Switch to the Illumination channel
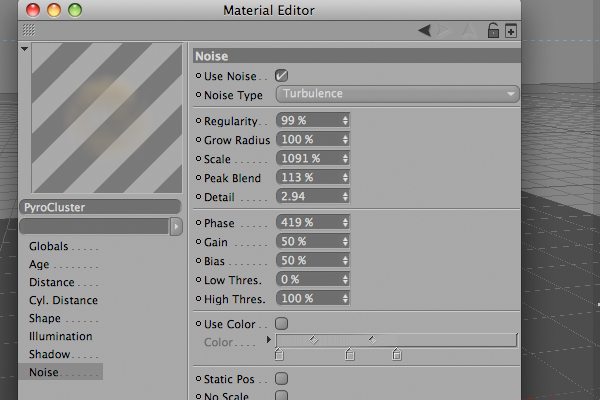600x400 pixels. click(x=60, y=336)
